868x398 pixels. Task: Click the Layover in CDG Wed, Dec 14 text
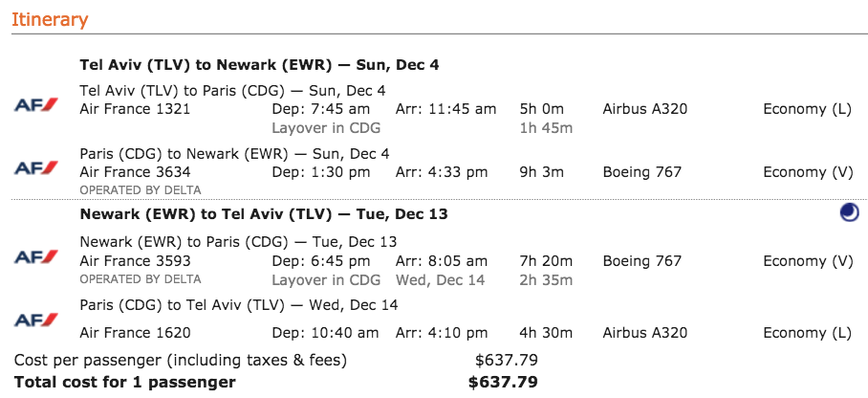[x=379, y=280]
